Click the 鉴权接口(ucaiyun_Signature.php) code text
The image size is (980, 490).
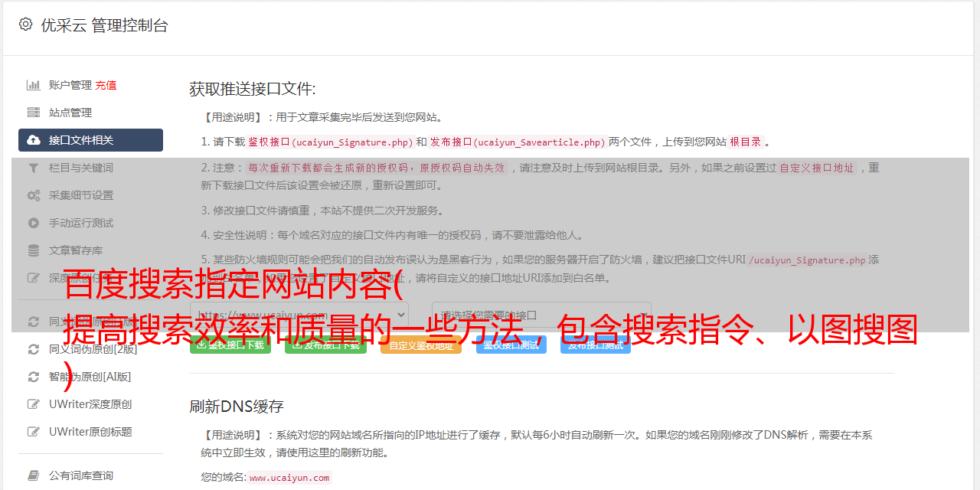331,142
